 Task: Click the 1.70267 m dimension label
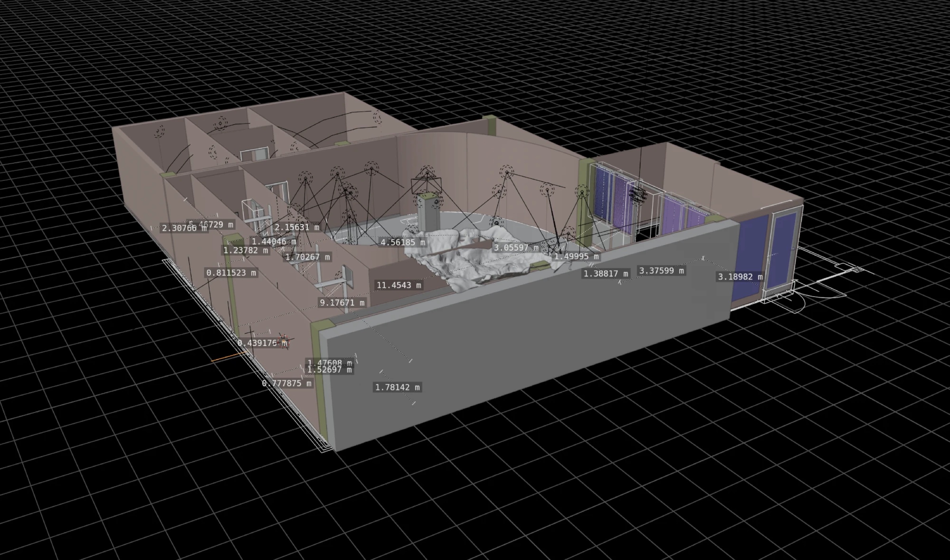(x=308, y=257)
